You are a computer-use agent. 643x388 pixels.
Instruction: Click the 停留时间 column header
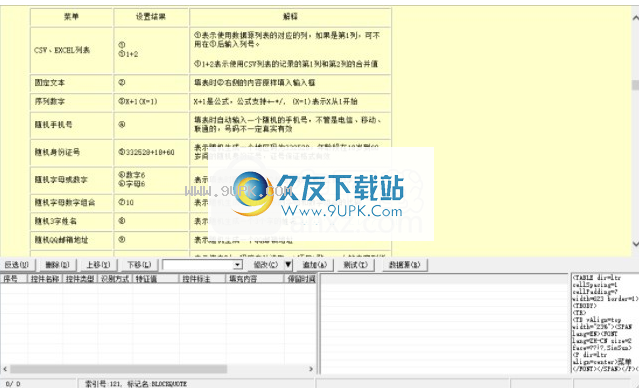pyautogui.click(x=301, y=279)
